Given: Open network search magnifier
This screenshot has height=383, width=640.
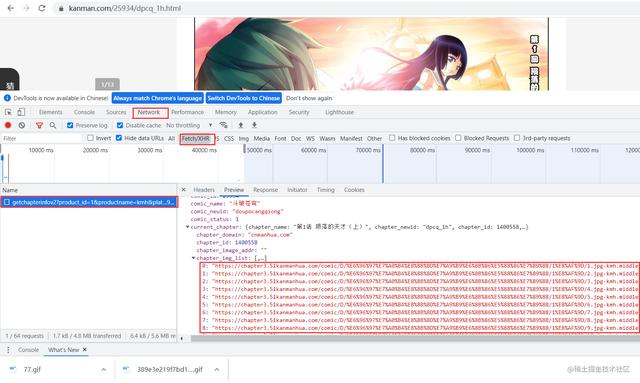Looking at the screenshot, I should tap(53, 125).
